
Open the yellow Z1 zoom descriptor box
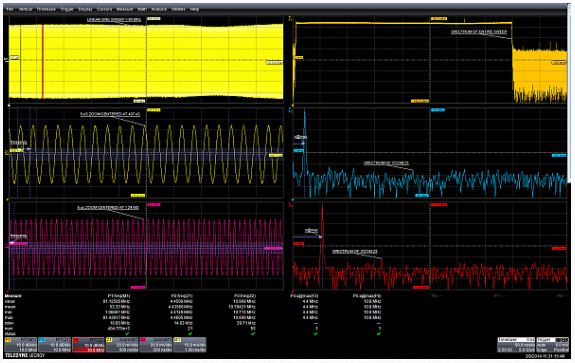(122, 344)
